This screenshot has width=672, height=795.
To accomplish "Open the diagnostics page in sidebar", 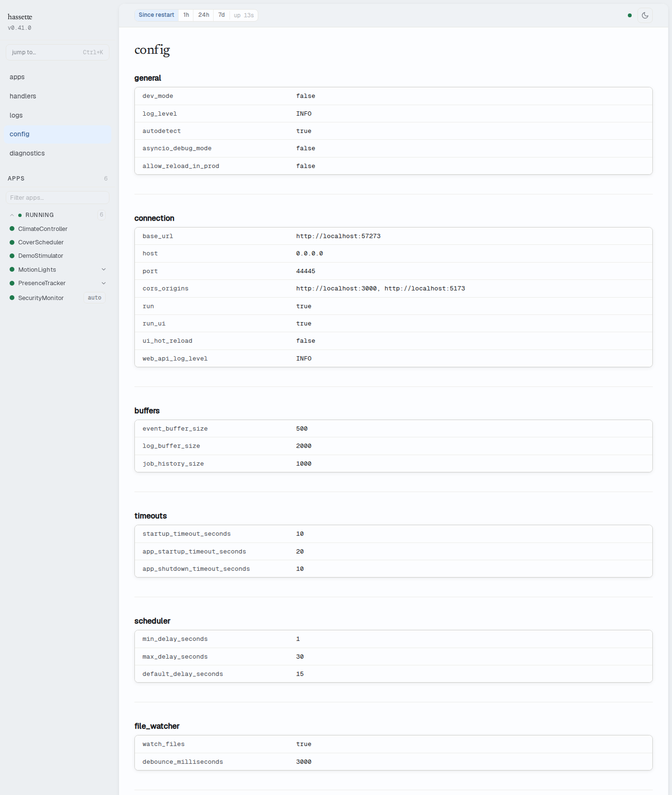I will [x=58, y=153].
